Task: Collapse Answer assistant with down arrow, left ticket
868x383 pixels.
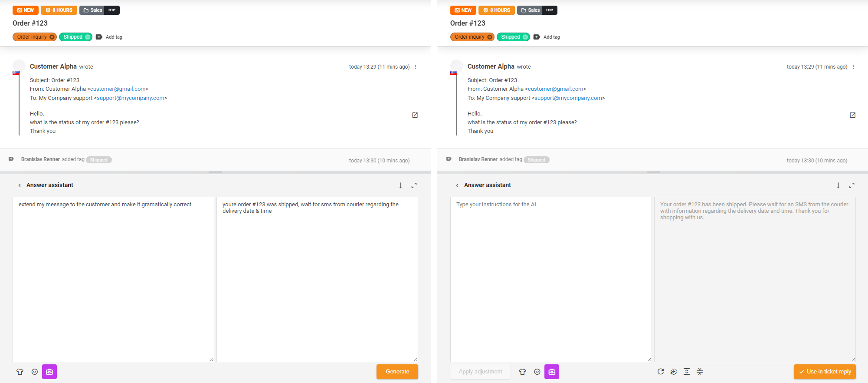Action: coord(400,185)
